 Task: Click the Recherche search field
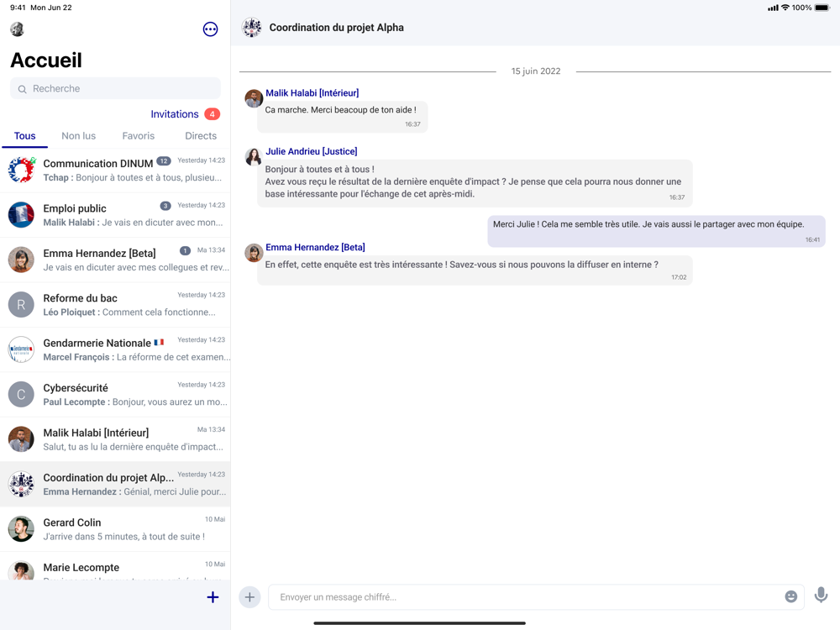coord(115,88)
